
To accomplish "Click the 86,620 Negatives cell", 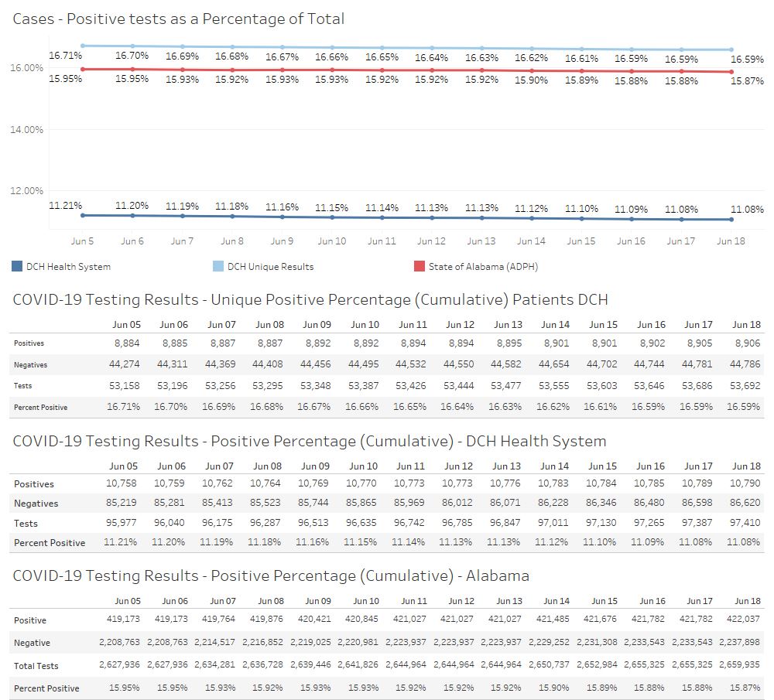I will [745, 503].
